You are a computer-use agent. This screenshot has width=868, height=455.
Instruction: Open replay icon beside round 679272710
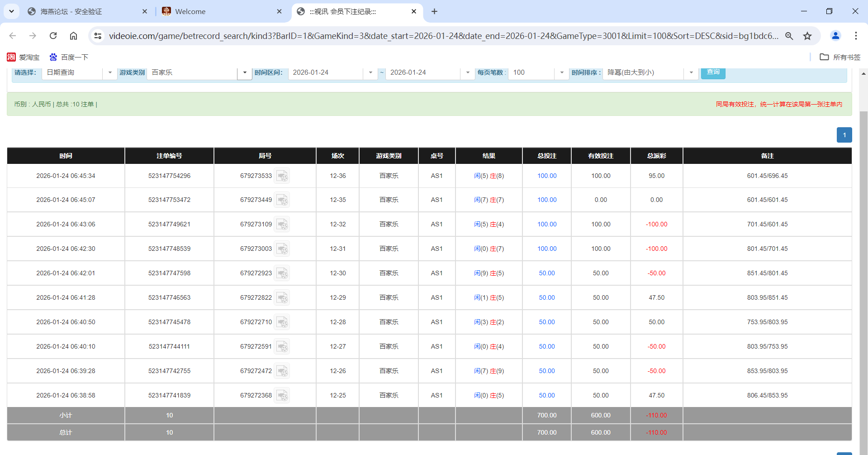(x=282, y=322)
